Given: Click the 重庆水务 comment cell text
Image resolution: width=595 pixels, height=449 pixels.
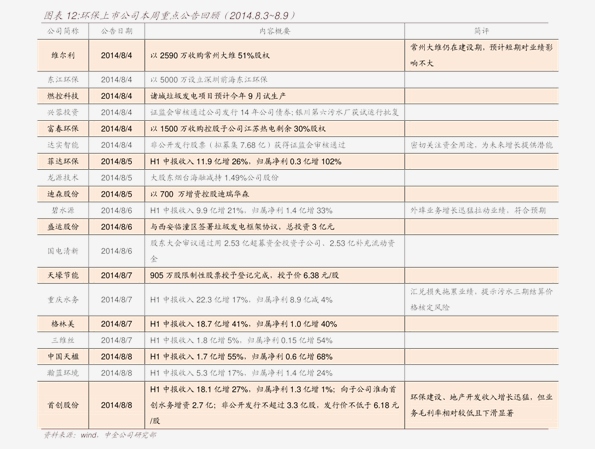Looking at the screenshot, I should coord(481,299).
